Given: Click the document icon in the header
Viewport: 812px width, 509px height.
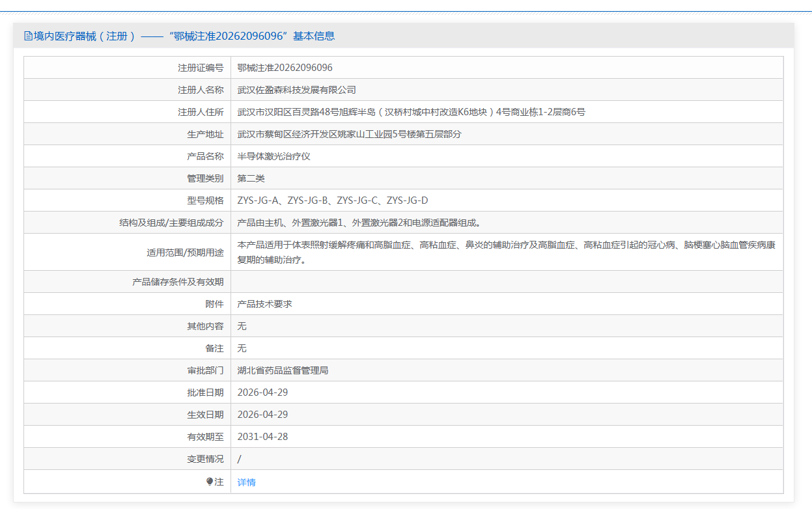Looking at the screenshot, I should tap(28, 36).
